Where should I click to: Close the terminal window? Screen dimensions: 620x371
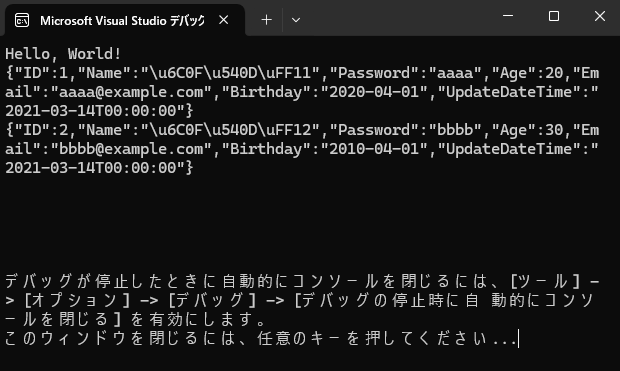click(599, 16)
